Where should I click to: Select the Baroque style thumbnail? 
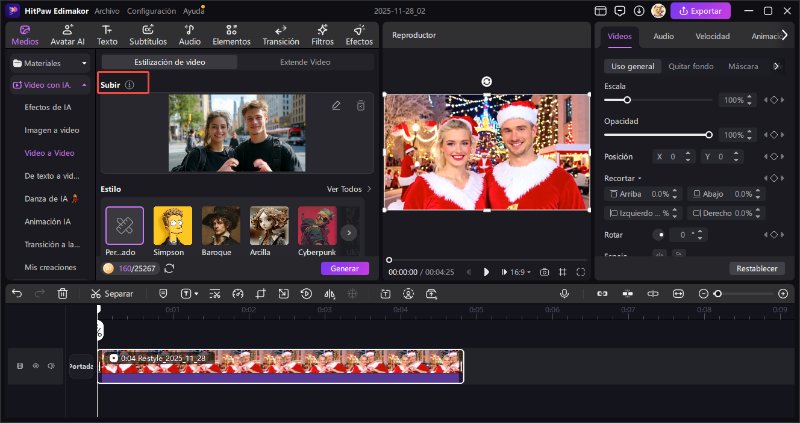(220, 226)
